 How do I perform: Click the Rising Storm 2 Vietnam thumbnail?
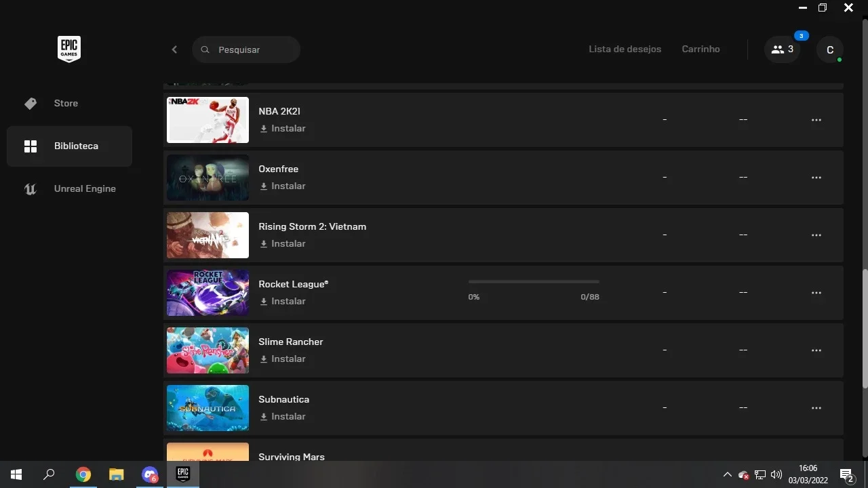point(208,235)
